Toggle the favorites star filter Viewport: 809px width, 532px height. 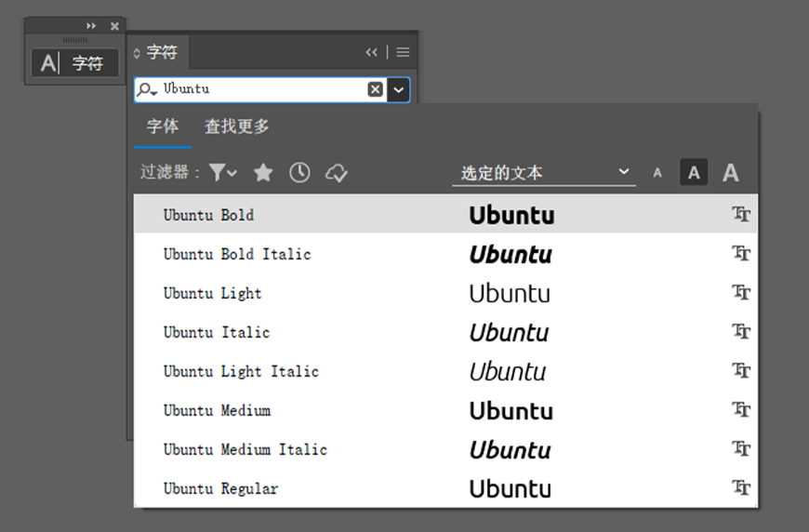[x=263, y=172]
